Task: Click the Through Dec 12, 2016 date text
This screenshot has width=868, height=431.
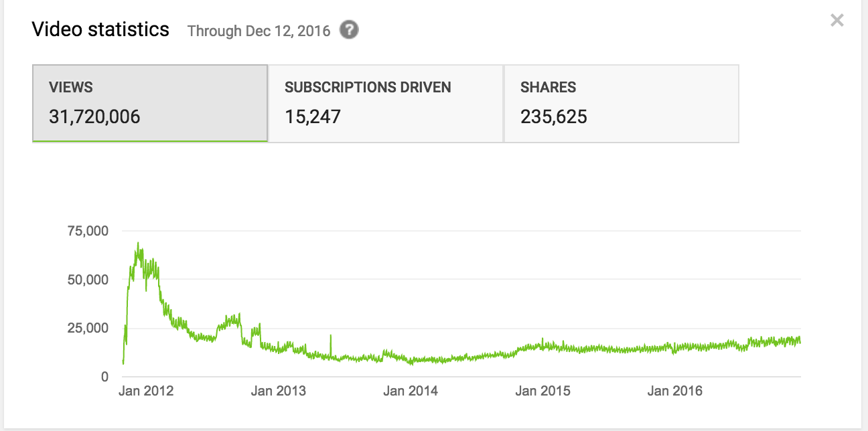Action: pos(259,31)
